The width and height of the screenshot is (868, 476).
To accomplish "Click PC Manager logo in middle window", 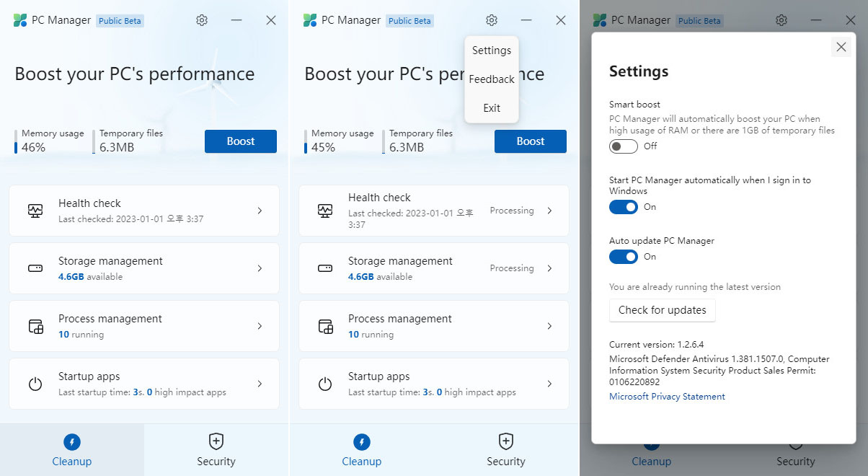I will coord(310,20).
